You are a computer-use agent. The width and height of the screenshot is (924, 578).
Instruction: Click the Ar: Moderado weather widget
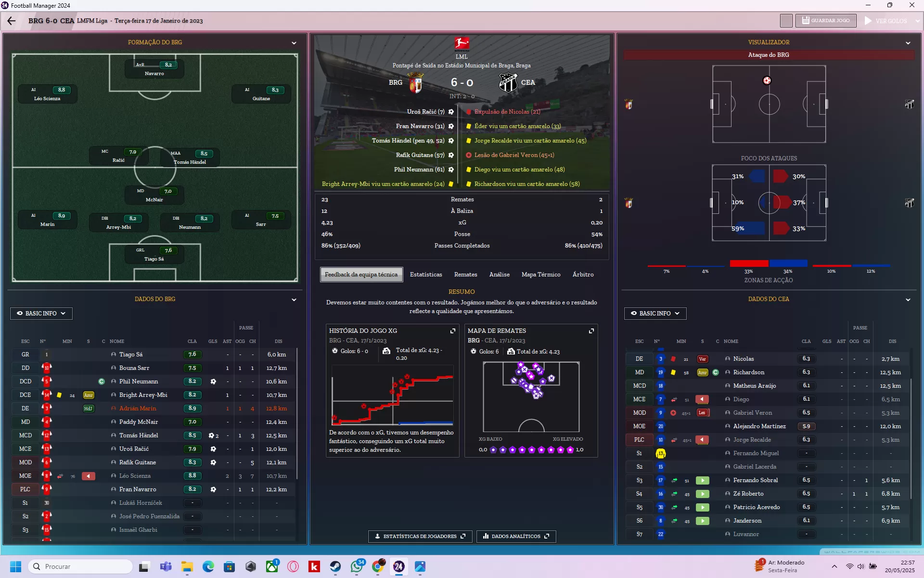tap(780, 566)
